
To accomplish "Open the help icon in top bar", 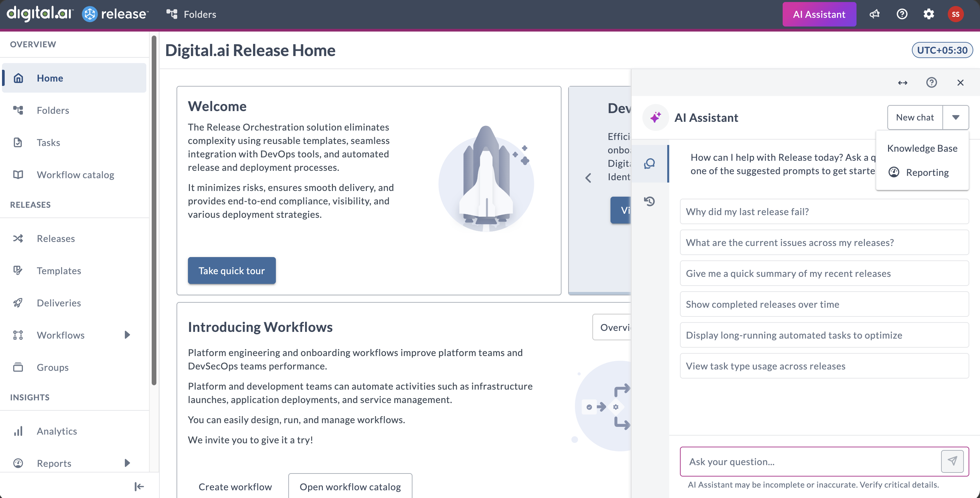I will pyautogui.click(x=901, y=14).
